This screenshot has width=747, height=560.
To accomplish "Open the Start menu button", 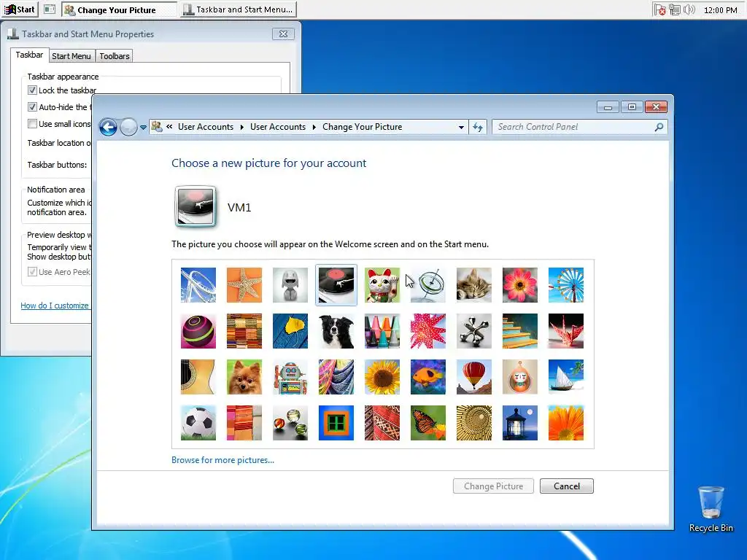I will click(x=20, y=9).
